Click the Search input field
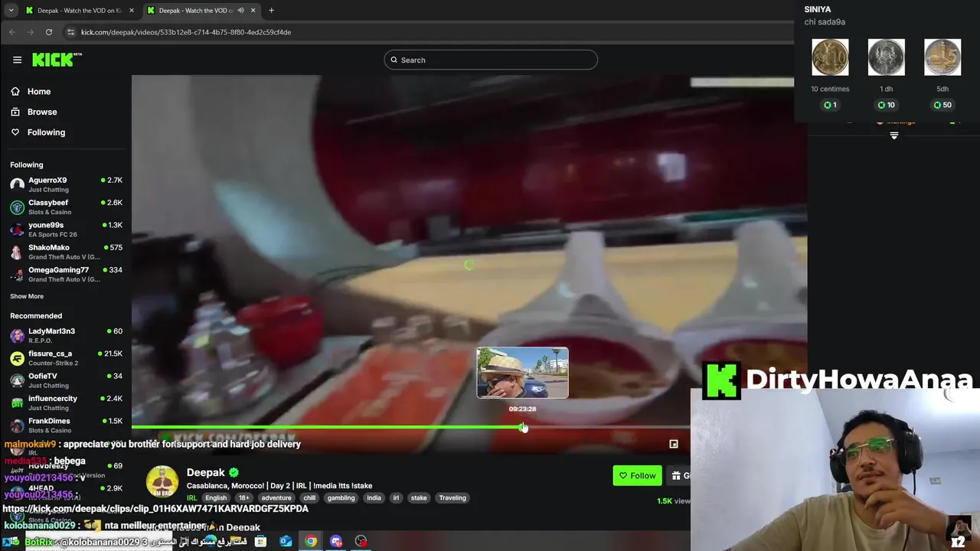Screen dimensions: 980x551 click(491, 60)
